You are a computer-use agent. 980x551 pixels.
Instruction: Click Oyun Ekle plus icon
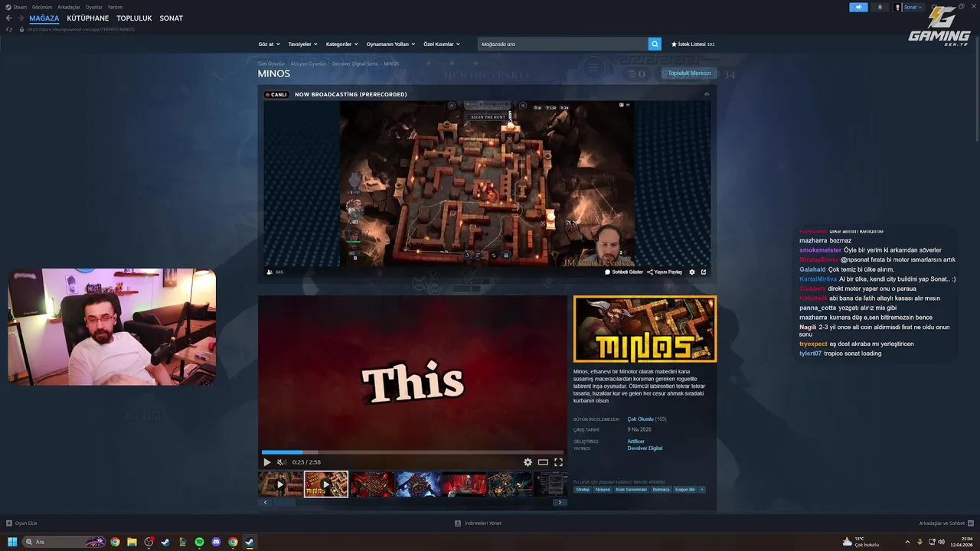tap(9, 523)
